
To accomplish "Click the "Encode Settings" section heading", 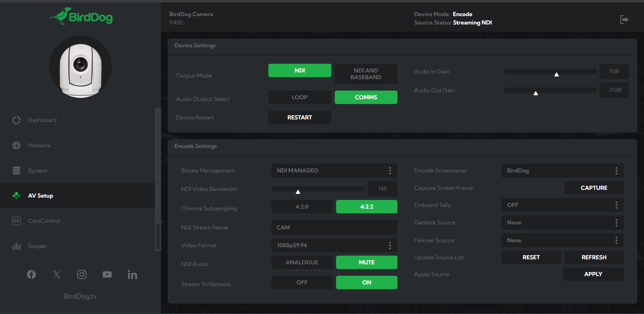I will (x=196, y=146).
